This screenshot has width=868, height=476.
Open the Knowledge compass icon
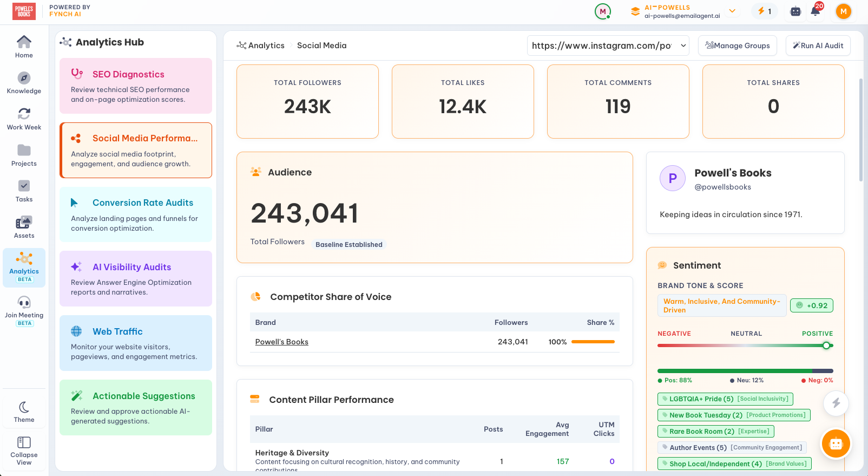24,82
